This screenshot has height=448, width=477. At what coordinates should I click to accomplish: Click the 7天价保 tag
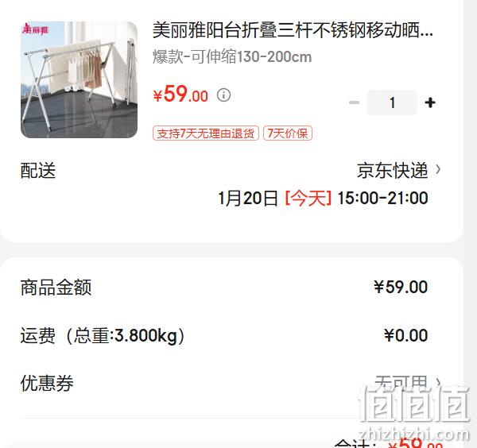[x=288, y=133]
